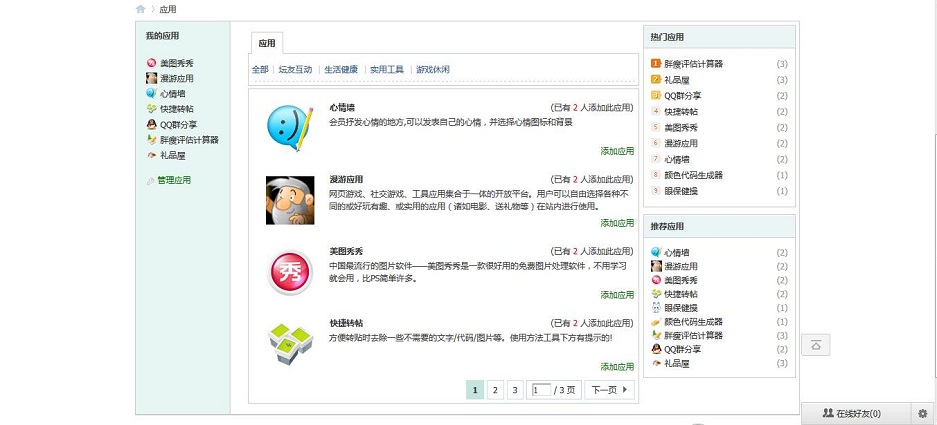Click the 眼保健操 icon in Recommended apps
Screen dimensions: 937x425
tap(656, 308)
